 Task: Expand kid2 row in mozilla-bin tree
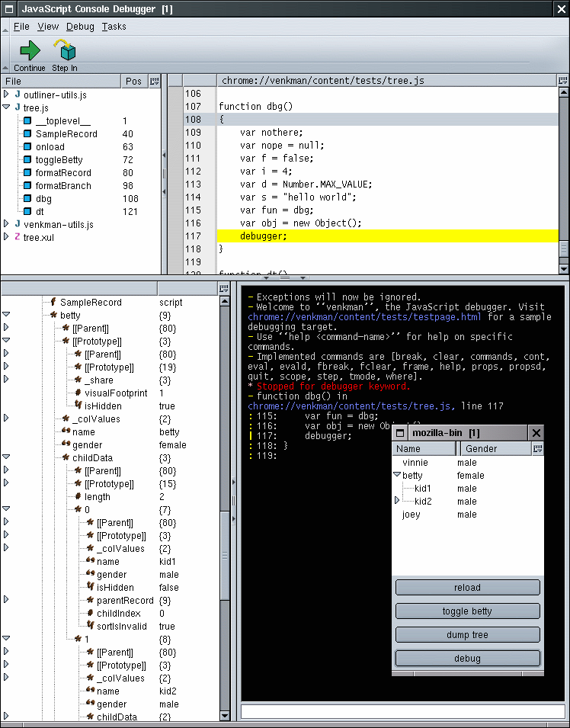click(397, 501)
